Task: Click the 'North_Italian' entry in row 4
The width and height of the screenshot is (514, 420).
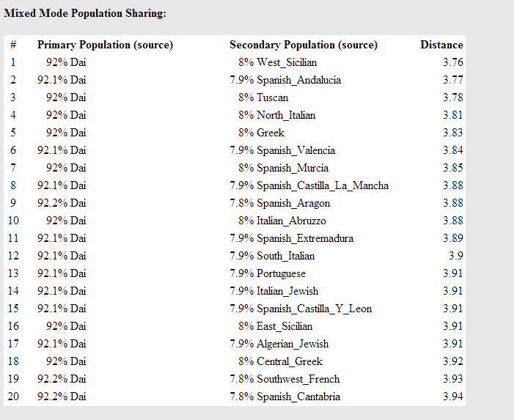Action: (286, 115)
